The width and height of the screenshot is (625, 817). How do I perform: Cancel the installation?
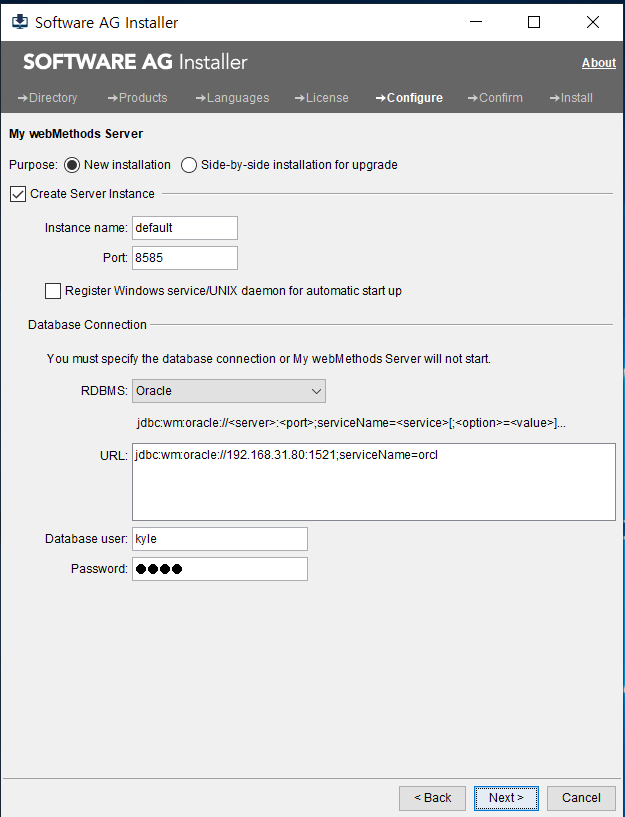click(581, 798)
